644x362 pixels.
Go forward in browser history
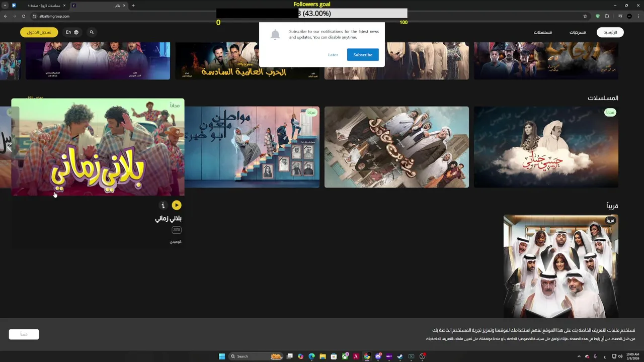tap(14, 16)
